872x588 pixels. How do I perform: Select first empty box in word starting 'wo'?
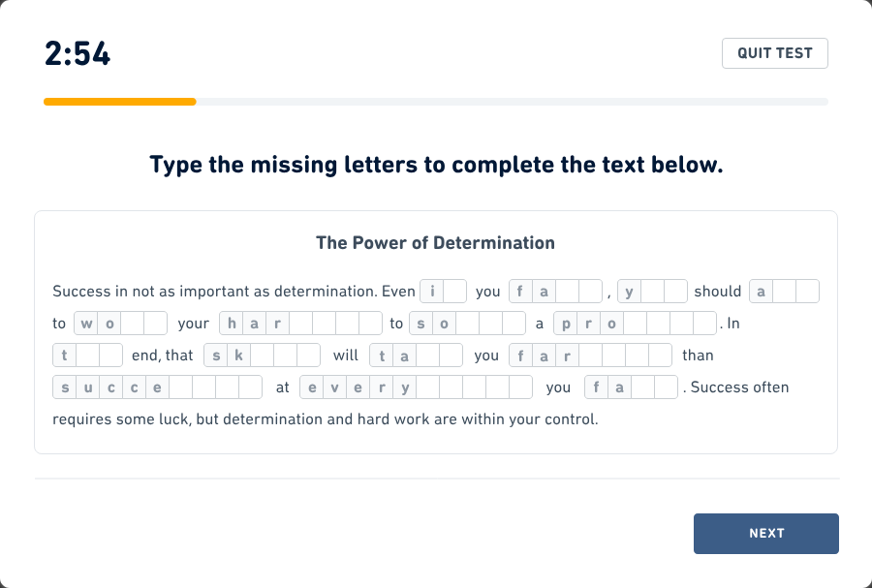tap(133, 324)
